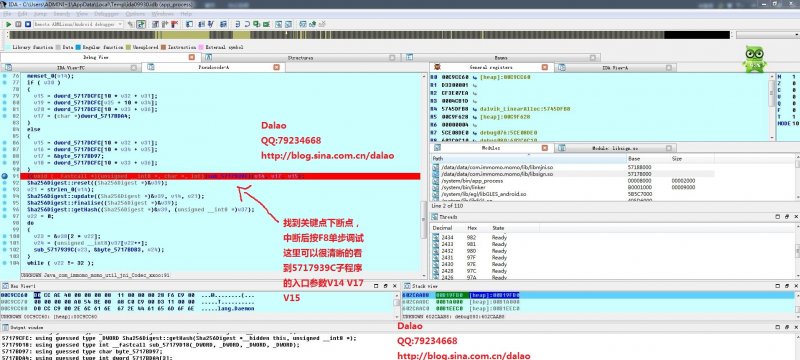Click the External symbol legend color swatch

(x=201, y=47)
